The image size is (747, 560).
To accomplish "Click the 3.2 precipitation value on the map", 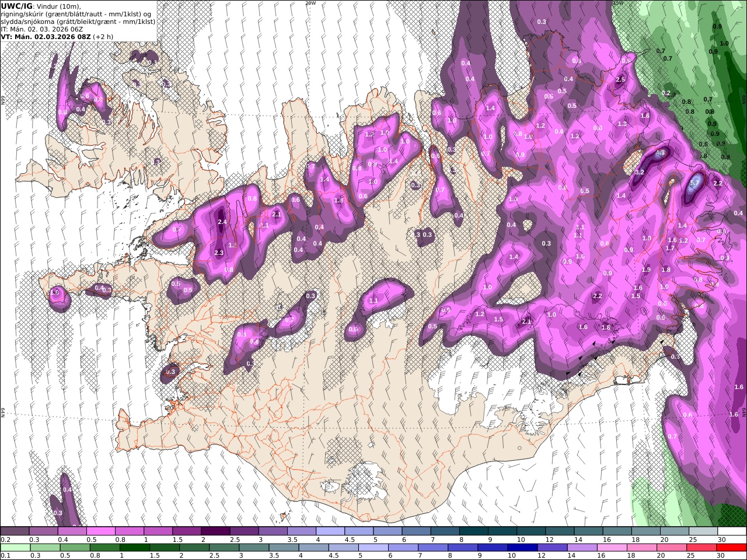I will [x=640, y=172].
